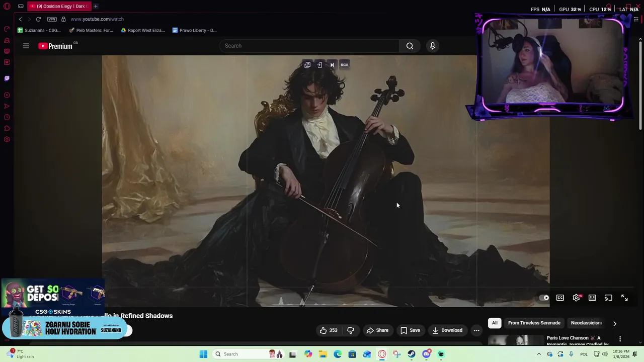Open browser easy setup menu icon
Image resolution: width=644 pixels, height=362 pixels.
tap(636, 19)
